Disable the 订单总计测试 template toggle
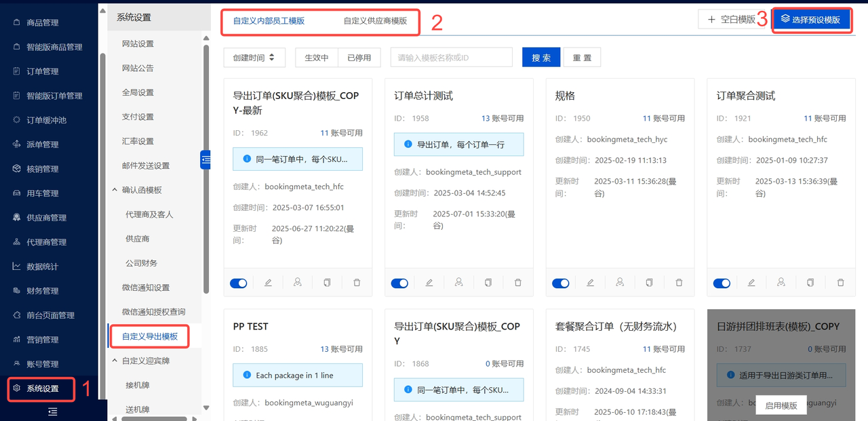868x421 pixels. coord(399,283)
